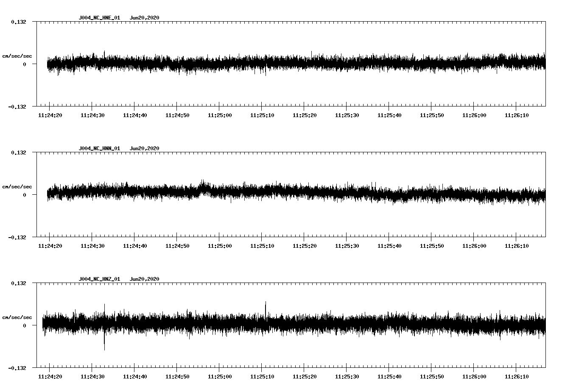576x392 pixels.
Task: Click 11:25:10 time label on HNZ axis
Action: (262, 377)
